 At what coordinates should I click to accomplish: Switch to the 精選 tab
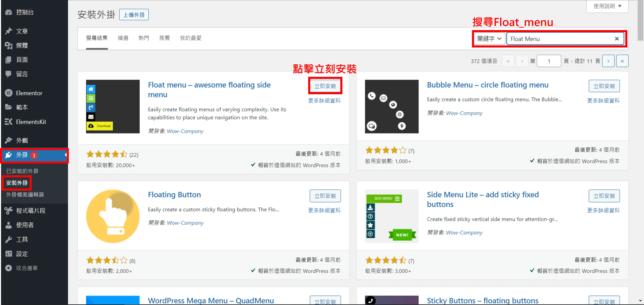(123, 38)
